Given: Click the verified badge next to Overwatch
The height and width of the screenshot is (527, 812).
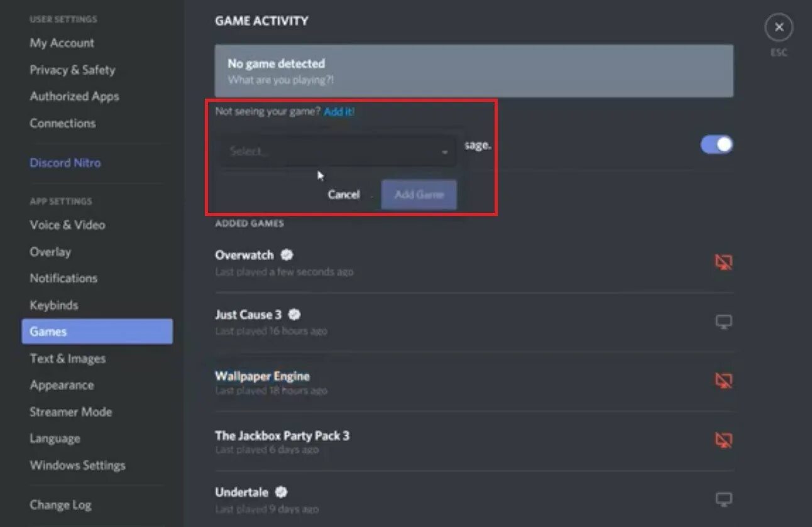Looking at the screenshot, I should (287, 255).
